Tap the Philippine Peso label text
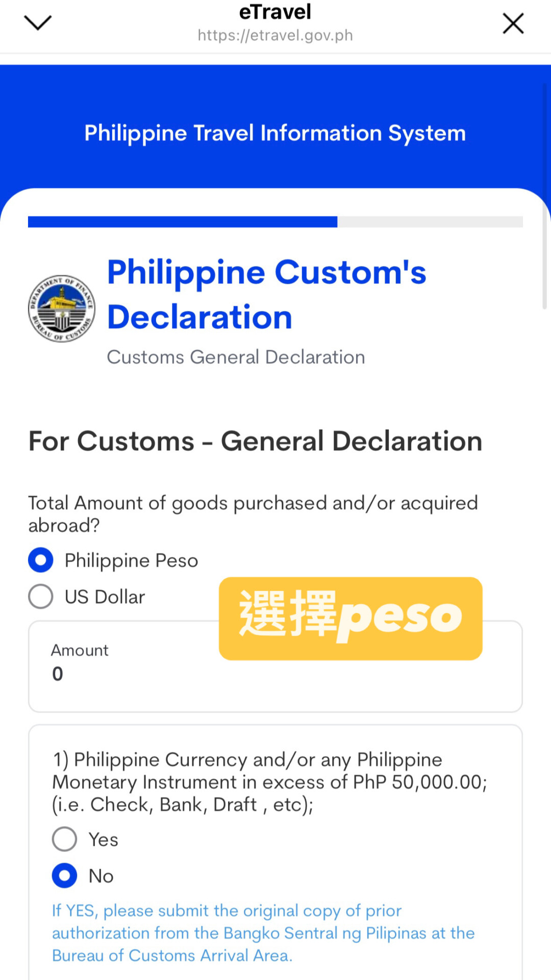Image resolution: width=551 pixels, height=980 pixels. pos(131,560)
